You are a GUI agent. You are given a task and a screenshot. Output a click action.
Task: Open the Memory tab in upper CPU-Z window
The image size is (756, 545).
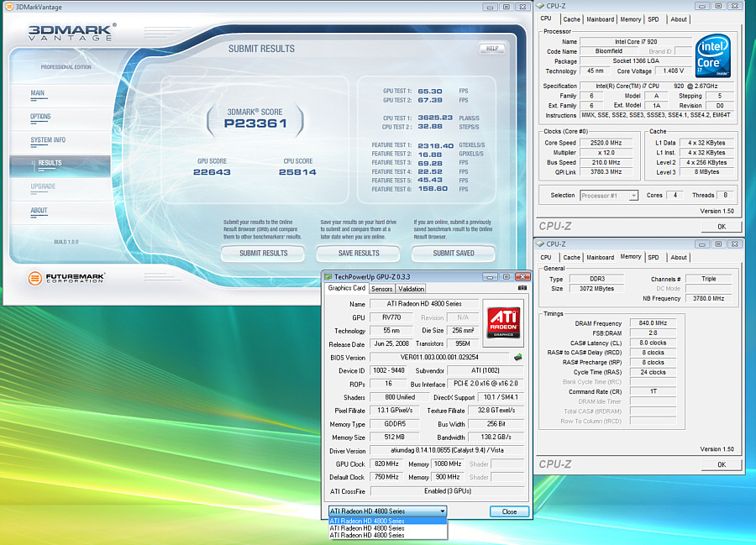click(x=631, y=19)
